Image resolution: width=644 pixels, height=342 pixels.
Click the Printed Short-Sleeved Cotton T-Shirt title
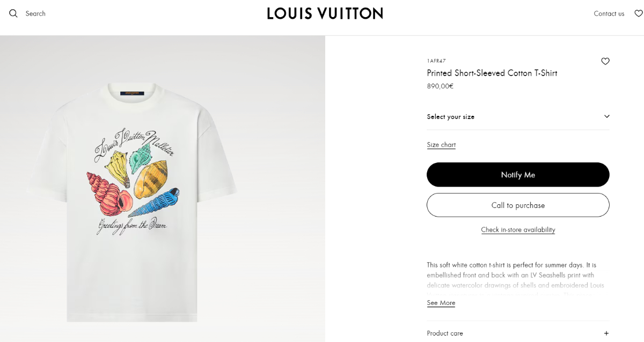[492, 73]
